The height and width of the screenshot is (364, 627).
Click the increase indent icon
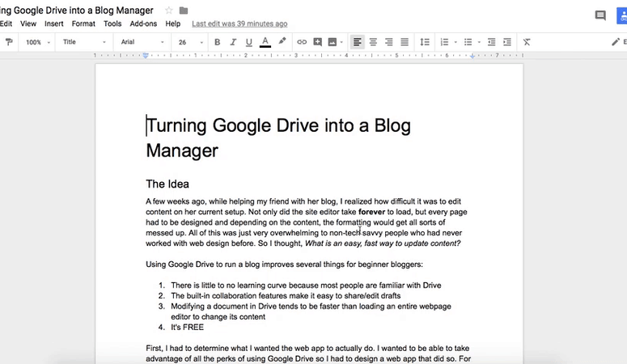pos(507,42)
